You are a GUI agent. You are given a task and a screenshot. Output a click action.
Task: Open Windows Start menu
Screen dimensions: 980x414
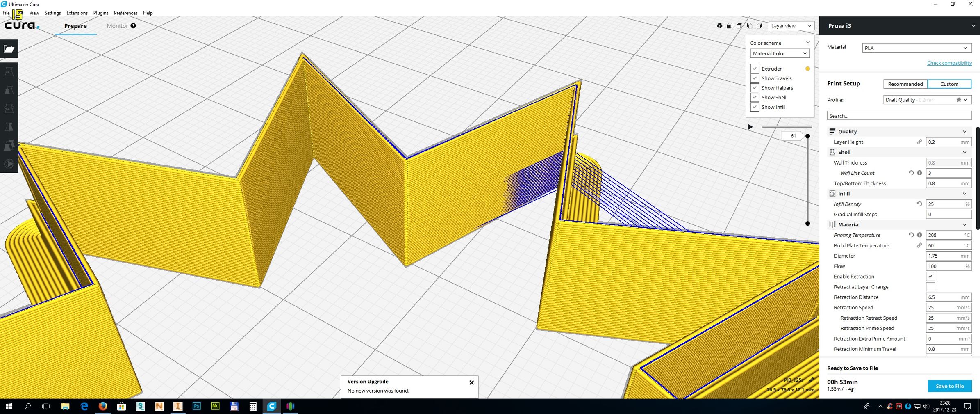point(9,406)
